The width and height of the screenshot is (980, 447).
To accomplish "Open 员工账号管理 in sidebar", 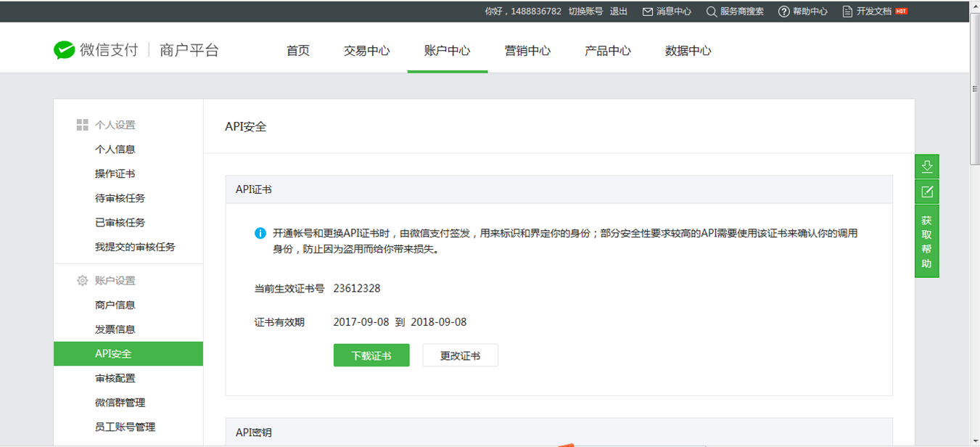I will tap(125, 427).
